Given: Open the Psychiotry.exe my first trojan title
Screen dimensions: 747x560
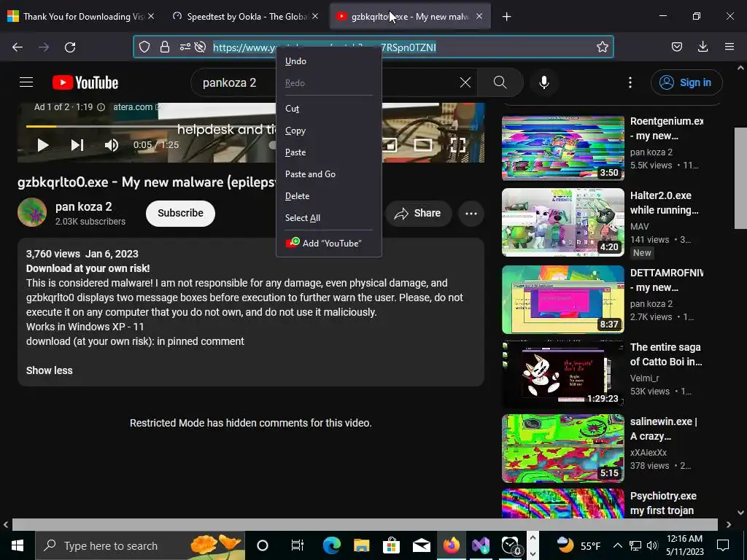Looking at the screenshot, I should 663,503.
